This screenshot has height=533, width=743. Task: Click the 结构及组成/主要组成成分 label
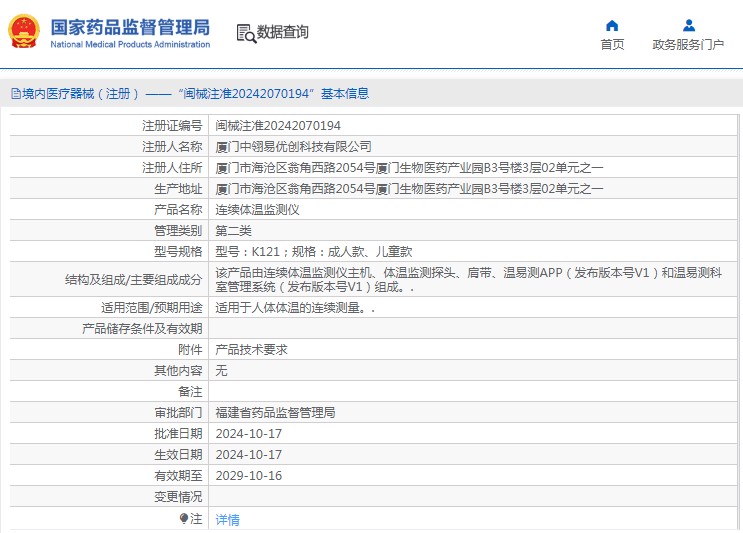coord(134,280)
